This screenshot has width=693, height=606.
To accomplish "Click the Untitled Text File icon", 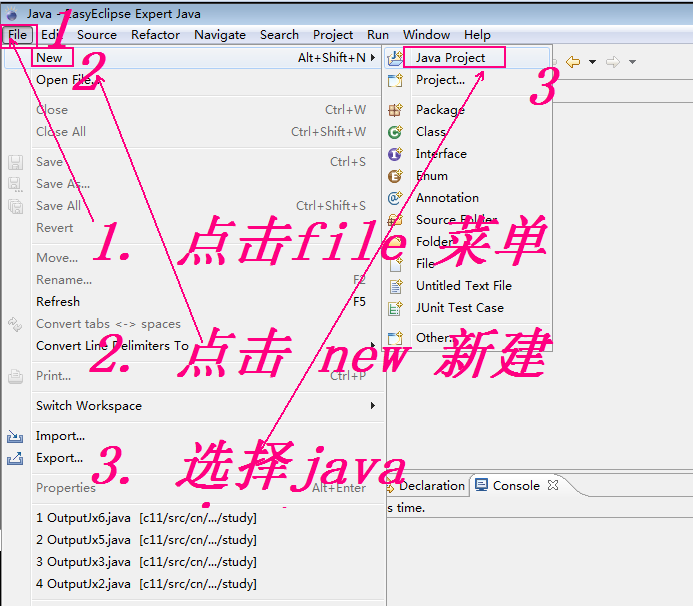I will 395,286.
